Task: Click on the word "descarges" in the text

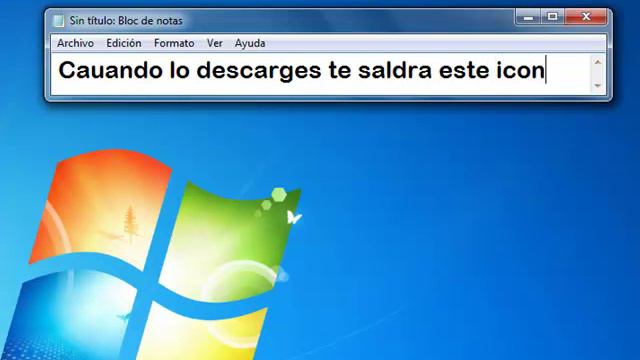Action: tap(259, 71)
